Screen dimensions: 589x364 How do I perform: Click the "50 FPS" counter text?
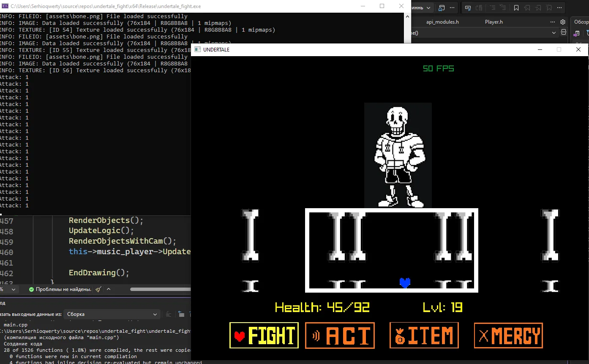pos(439,68)
